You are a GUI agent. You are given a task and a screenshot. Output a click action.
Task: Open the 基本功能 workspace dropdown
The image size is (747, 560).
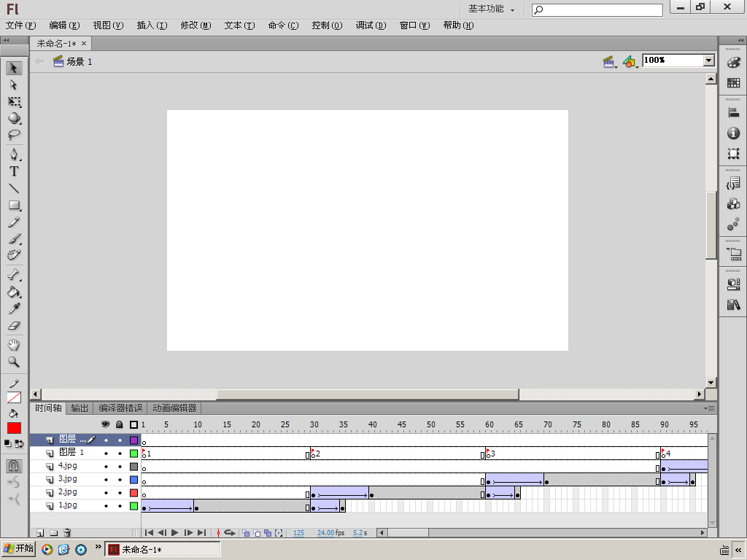click(x=491, y=9)
